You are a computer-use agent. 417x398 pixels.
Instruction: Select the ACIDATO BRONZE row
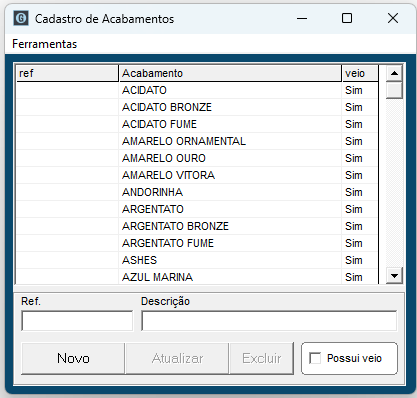(x=197, y=107)
